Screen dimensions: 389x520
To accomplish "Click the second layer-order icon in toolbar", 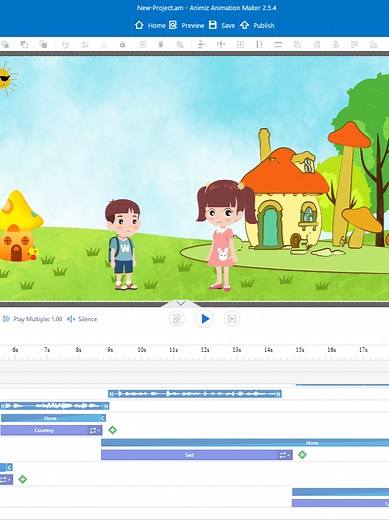I will pos(24,44).
